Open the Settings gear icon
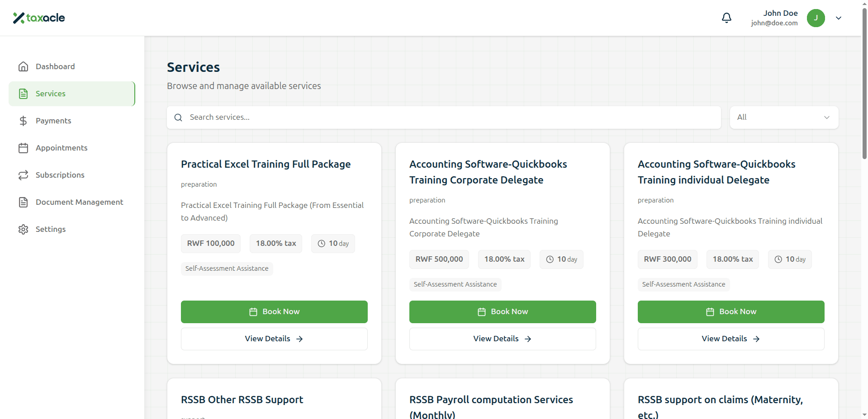This screenshot has height=419, width=868. click(23, 229)
